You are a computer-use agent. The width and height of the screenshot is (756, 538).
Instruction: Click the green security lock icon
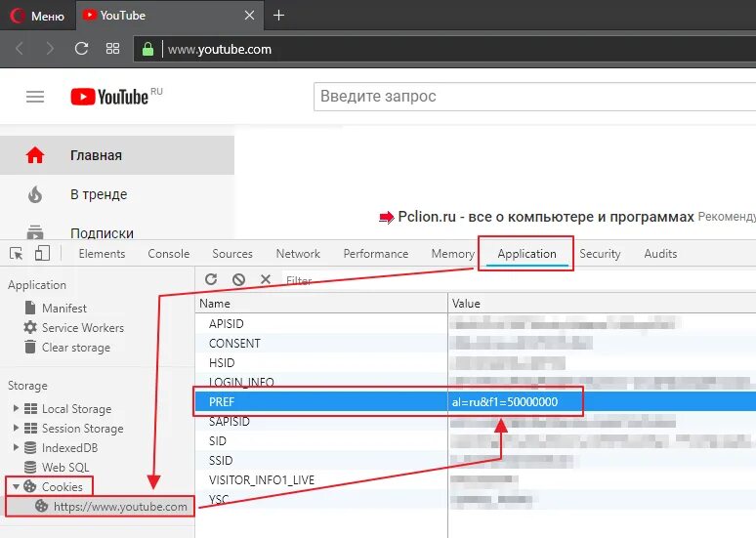[148, 49]
